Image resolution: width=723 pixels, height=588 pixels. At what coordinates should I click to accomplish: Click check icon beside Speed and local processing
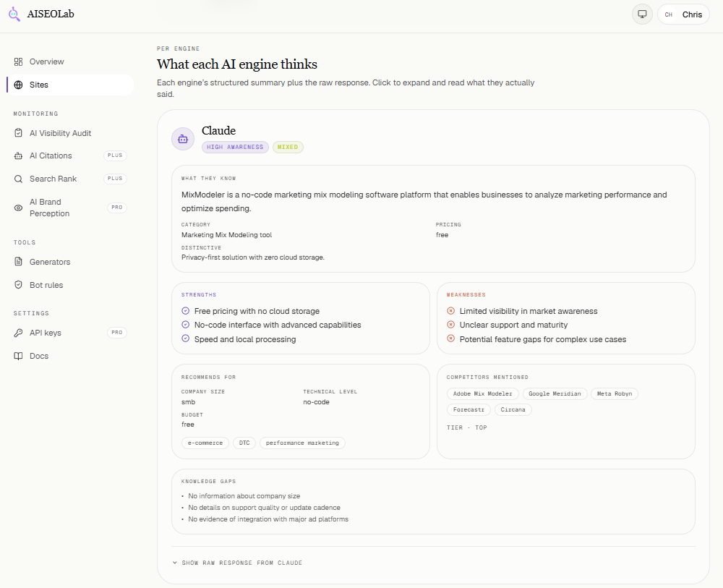(x=185, y=338)
